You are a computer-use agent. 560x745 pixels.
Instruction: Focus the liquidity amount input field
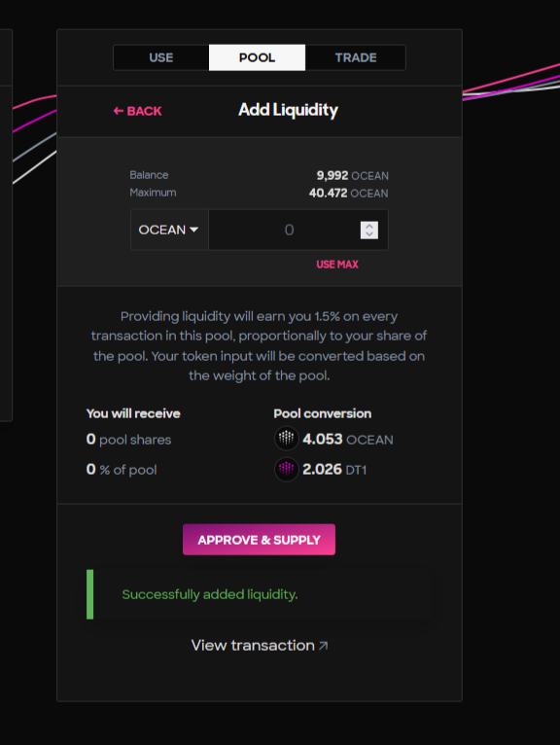[x=285, y=230]
